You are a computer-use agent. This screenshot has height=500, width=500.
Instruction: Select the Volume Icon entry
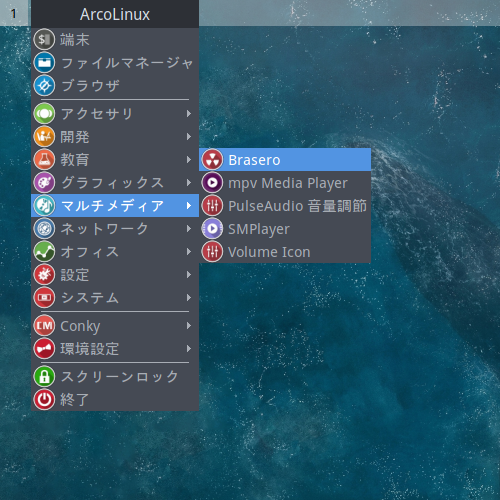[285, 252]
